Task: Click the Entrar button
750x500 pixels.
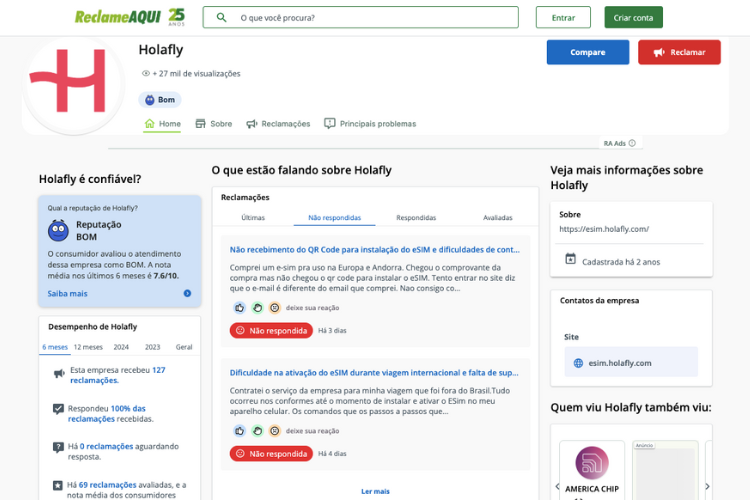Action: tap(563, 18)
